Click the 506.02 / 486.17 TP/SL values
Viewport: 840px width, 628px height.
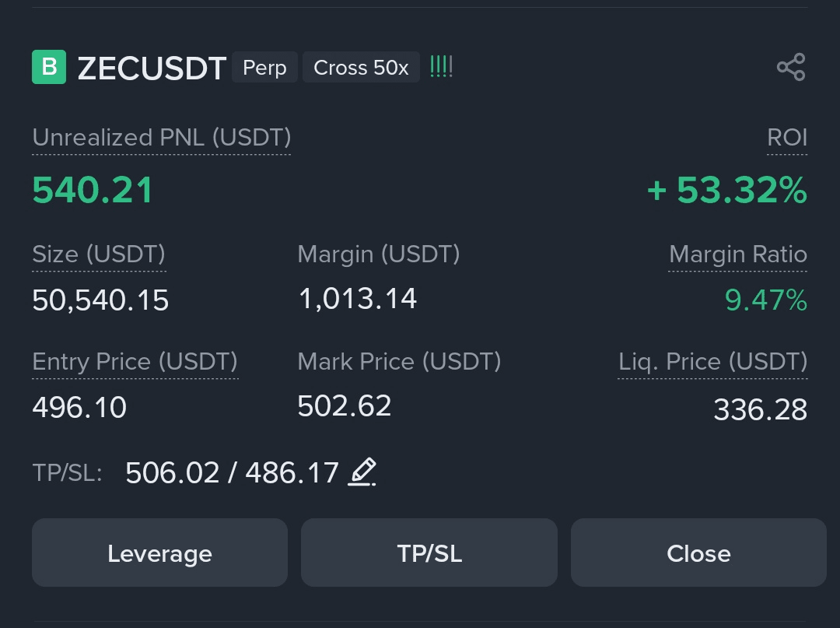(232, 472)
